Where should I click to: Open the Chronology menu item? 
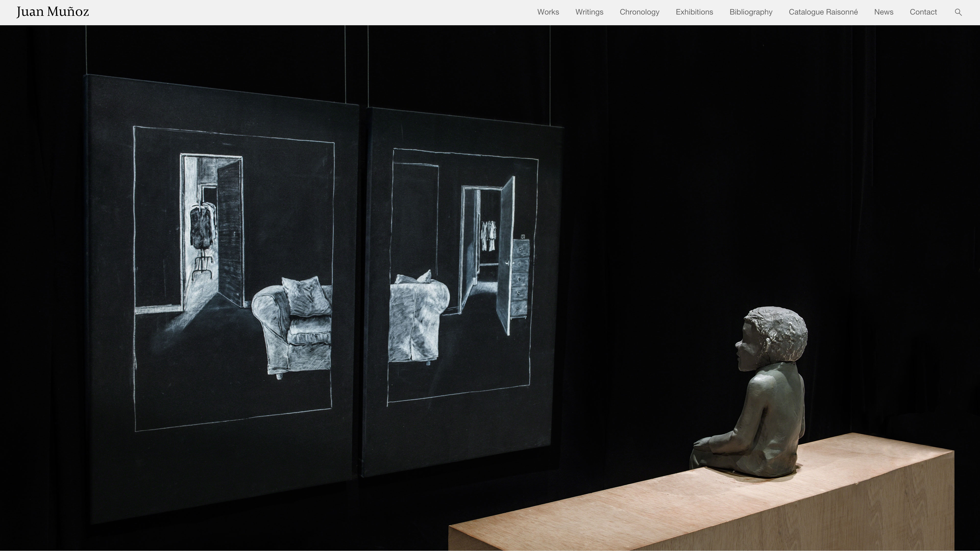pyautogui.click(x=639, y=12)
